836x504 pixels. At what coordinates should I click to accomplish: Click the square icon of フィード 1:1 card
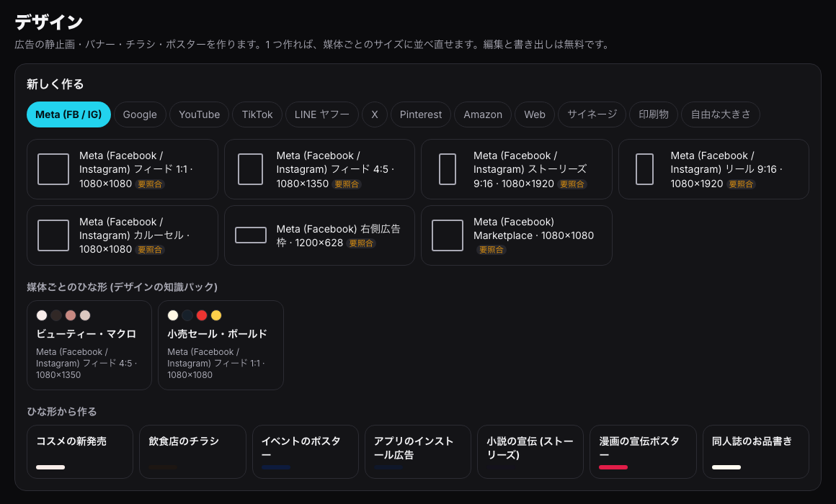53,169
